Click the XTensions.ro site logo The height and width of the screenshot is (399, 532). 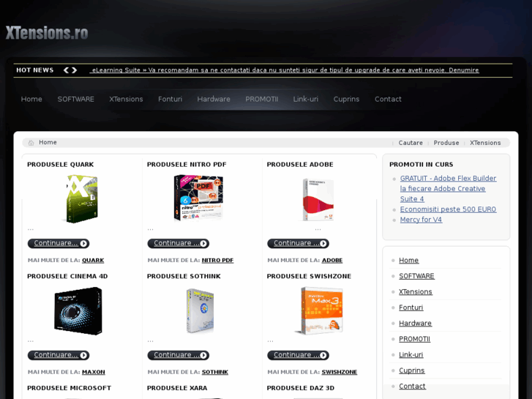(x=47, y=33)
